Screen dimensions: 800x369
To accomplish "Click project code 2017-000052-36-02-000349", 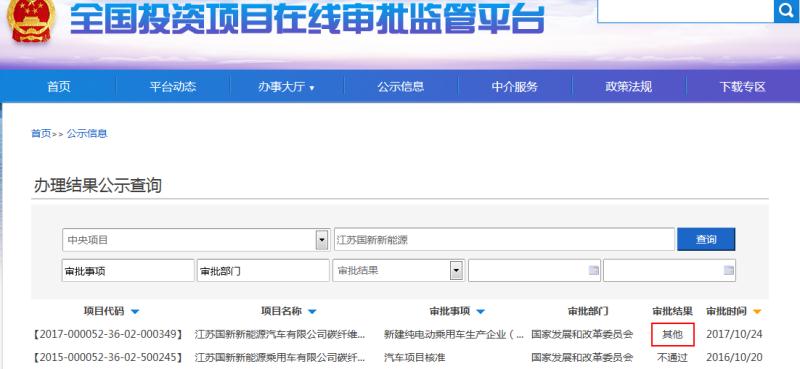I will click(108, 335).
